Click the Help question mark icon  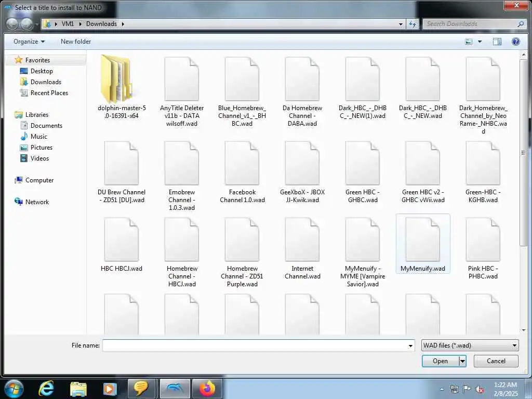(516, 42)
